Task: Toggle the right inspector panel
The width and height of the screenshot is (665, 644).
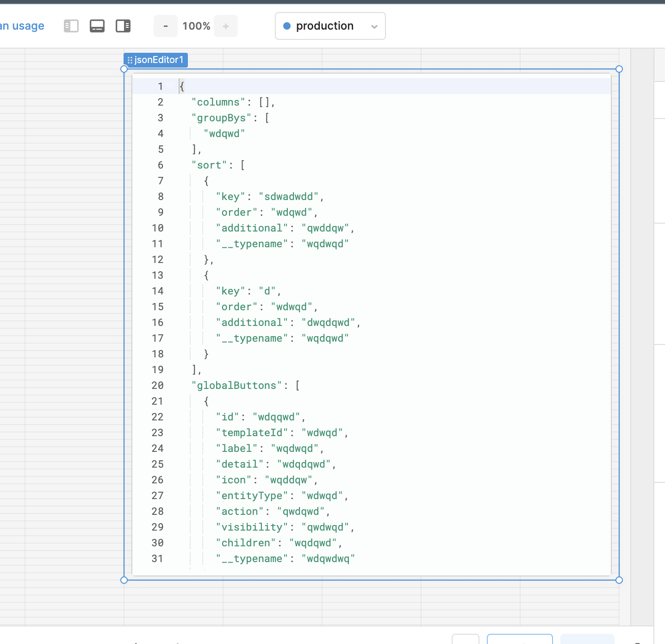Action: [x=123, y=26]
